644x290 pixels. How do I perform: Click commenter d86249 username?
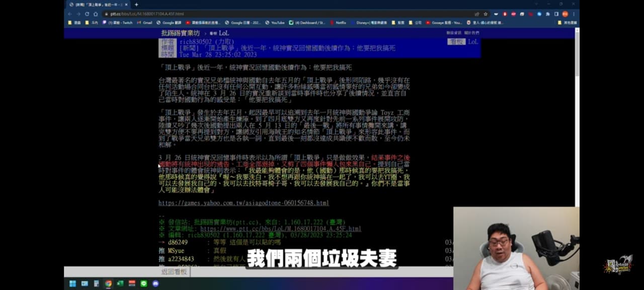(177, 242)
